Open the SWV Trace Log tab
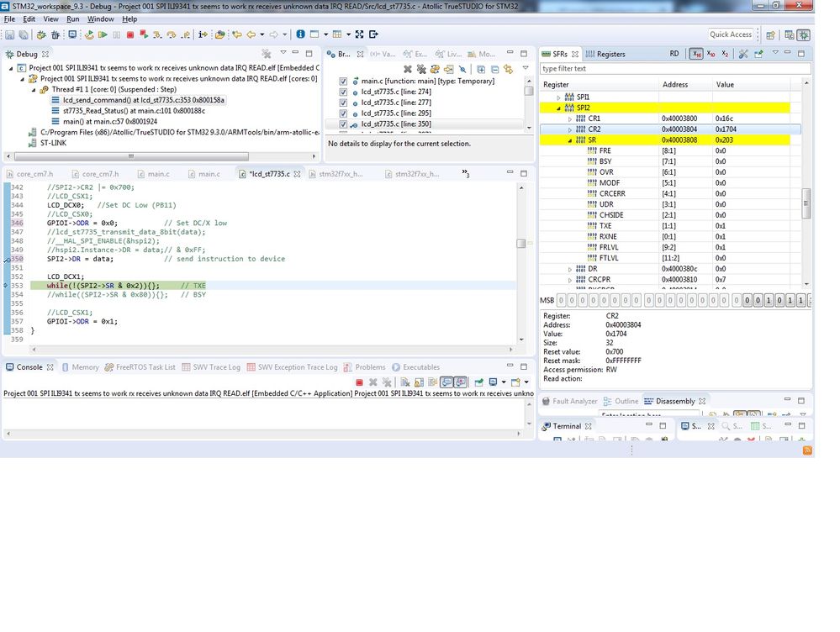 pyautogui.click(x=211, y=367)
